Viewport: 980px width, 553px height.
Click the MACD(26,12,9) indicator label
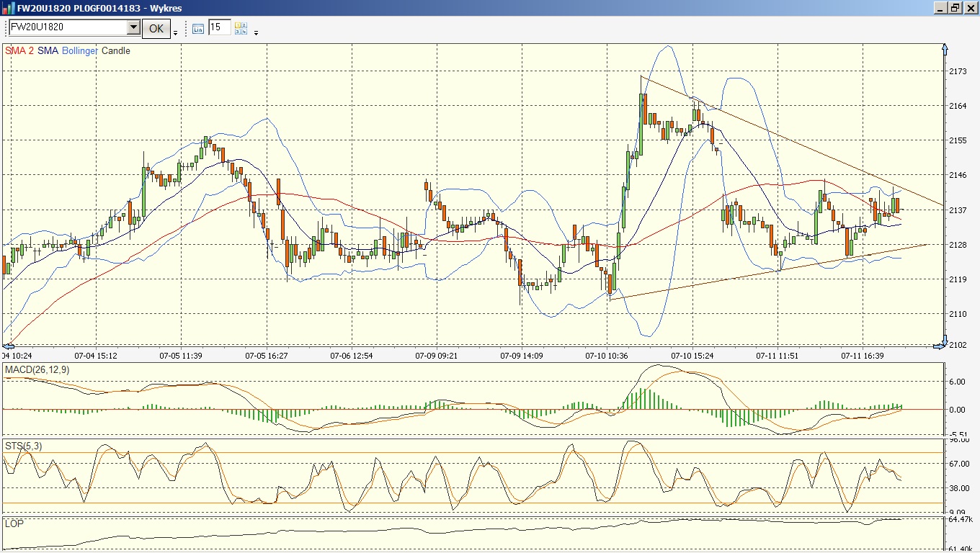[x=37, y=369]
